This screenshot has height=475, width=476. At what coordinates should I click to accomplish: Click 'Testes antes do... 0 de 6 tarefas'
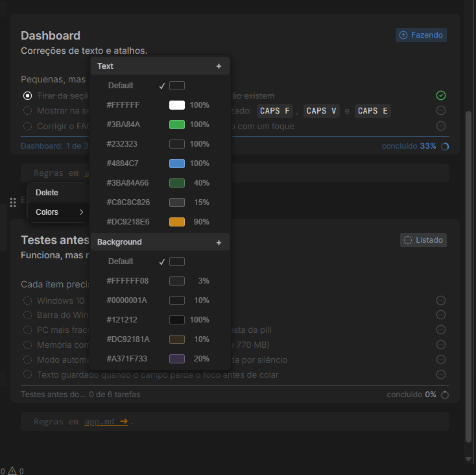coord(80,395)
